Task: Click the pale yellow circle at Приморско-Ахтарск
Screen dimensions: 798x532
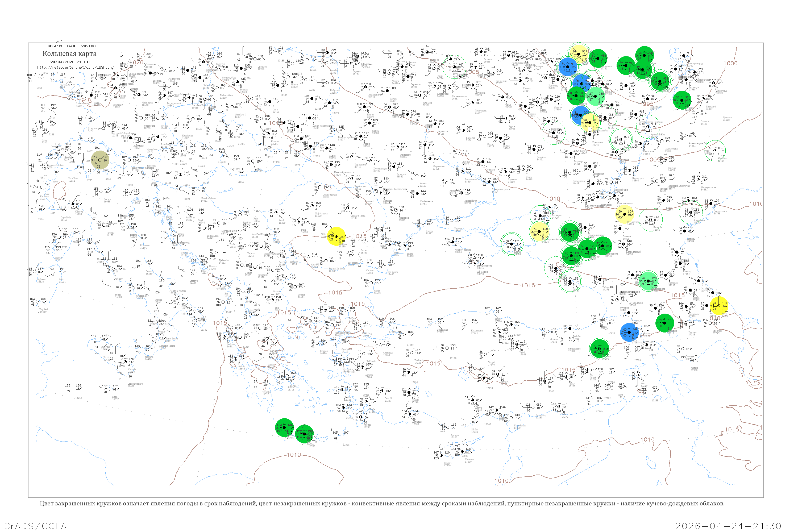Action: click(x=539, y=232)
